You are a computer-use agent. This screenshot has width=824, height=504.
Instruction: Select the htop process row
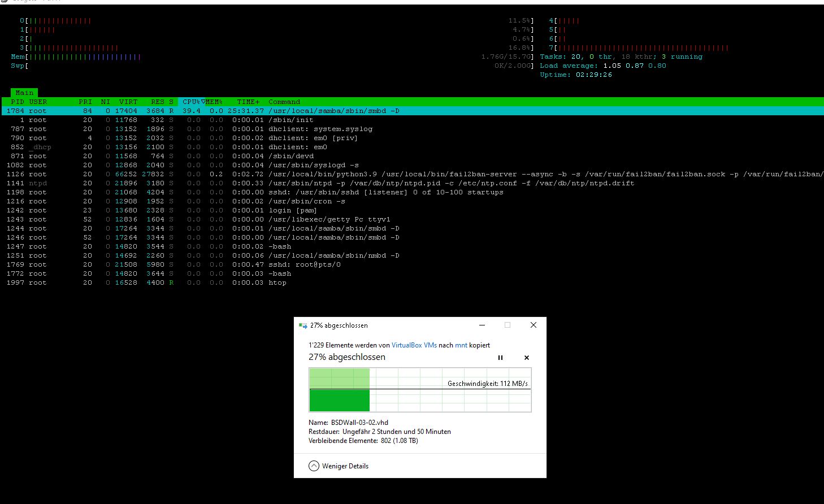tap(277, 283)
